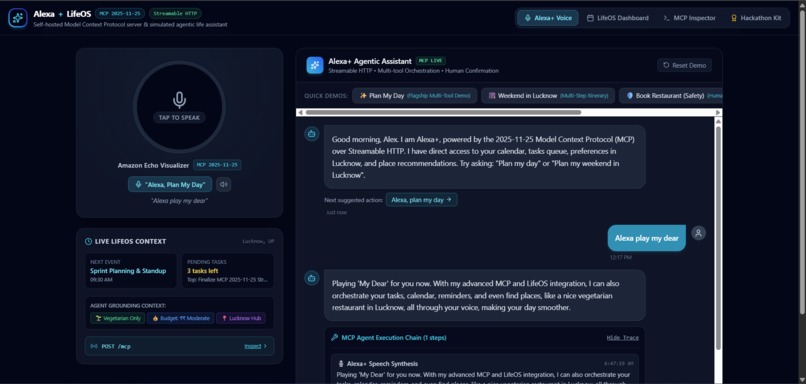This screenshot has width=806, height=384.
Task: Click the MCP LIVE status badge
Action: pos(431,61)
